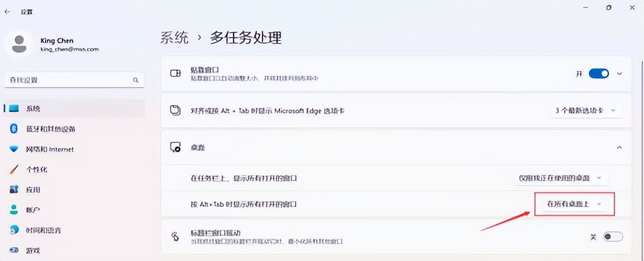Click the snap windows icon
Viewport: 644px width, 261px height.
(x=175, y=74)
